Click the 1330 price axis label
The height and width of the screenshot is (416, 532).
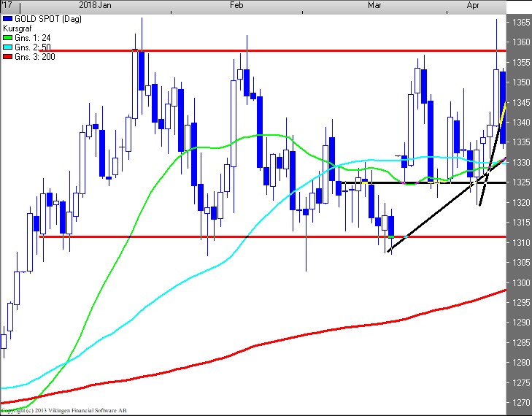pyautogui.click(x=521, y=162)
